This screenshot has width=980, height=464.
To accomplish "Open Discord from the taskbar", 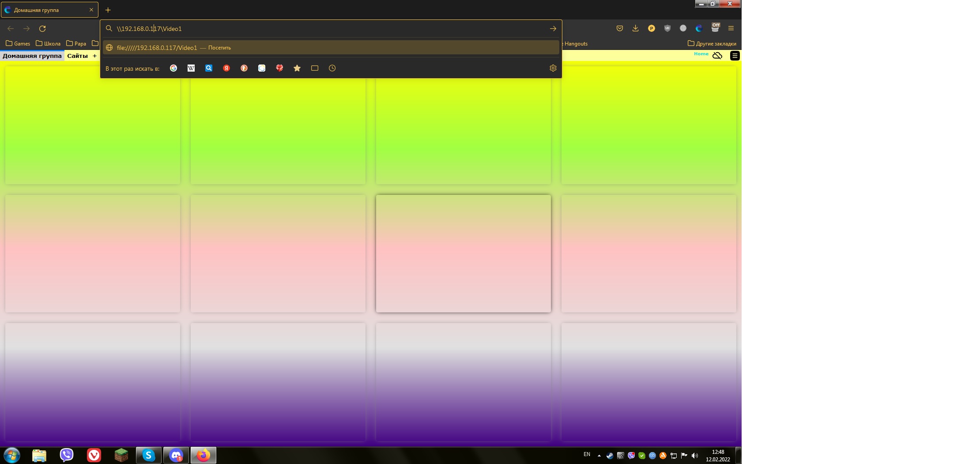I will coord(176,455).
